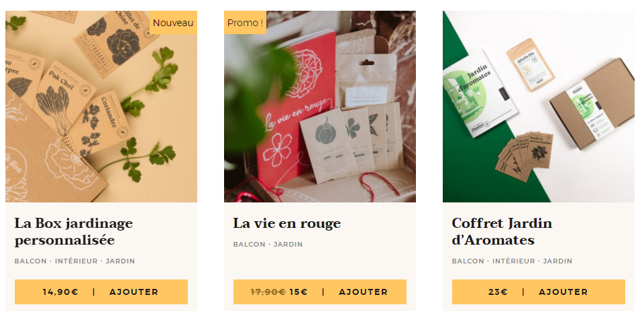The height and width of the screenshot is (311, 644).
Task: Open La Box jardinage personnalisée title link
Action: click(x=74, y=232)
